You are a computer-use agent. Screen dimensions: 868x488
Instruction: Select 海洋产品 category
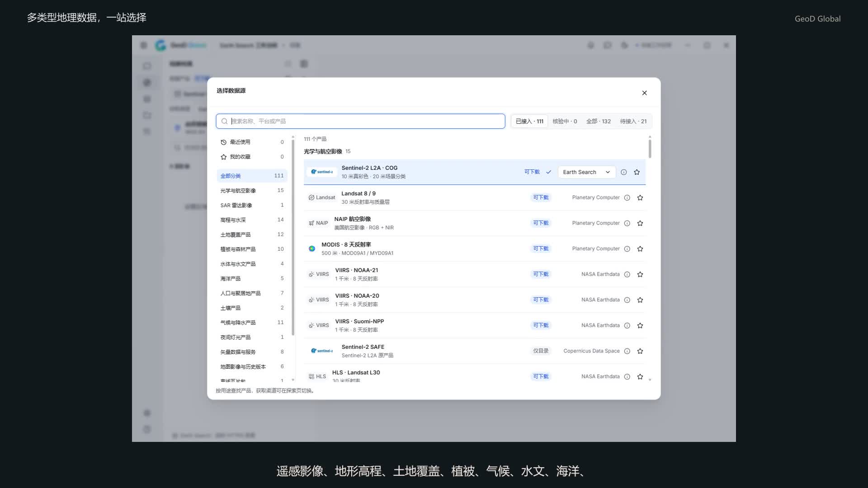click(x=252, y=278)
